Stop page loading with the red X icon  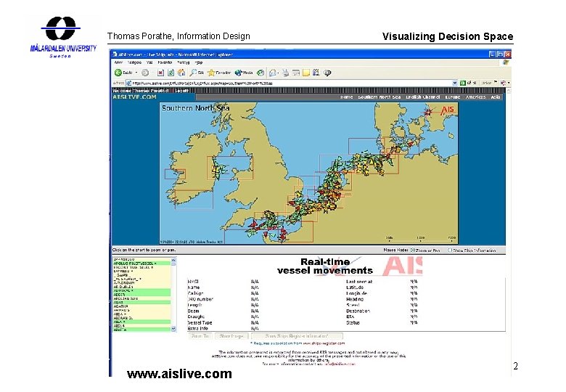(x=160, y=73)
